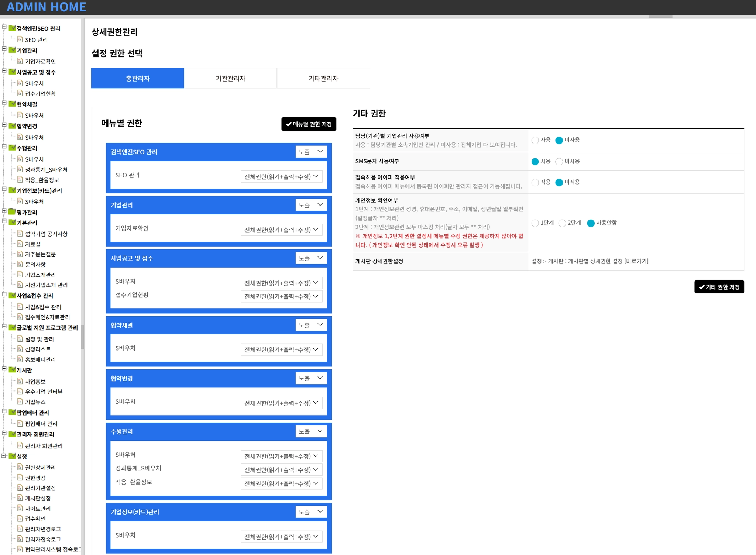Choose 미사용 for SMS문자 사용여부
This screenshot has width=756, height=555.
click(559, 162)
